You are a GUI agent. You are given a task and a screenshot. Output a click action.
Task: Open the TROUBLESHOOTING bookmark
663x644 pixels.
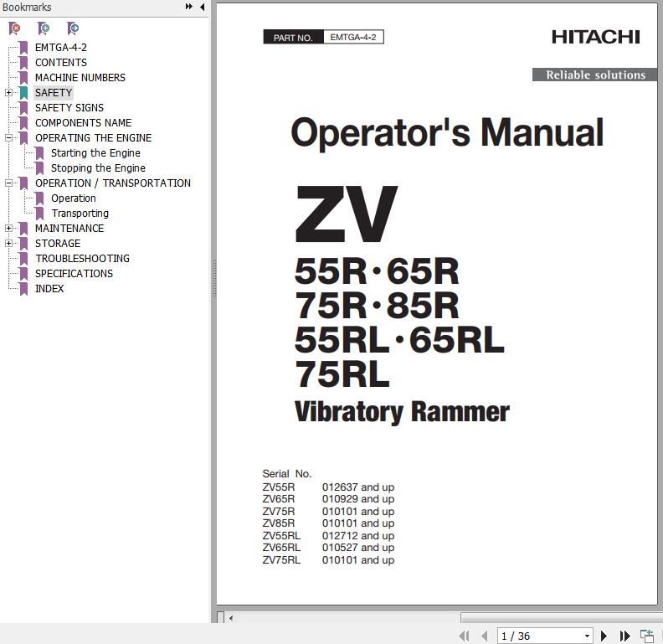82,259
